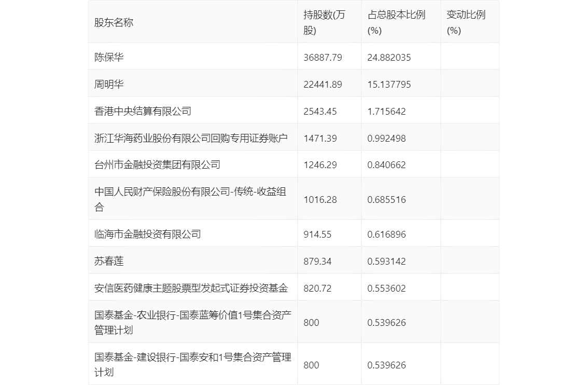Select the value 879.34
This screenshot has height=385, width=588.
coord(318,262)
